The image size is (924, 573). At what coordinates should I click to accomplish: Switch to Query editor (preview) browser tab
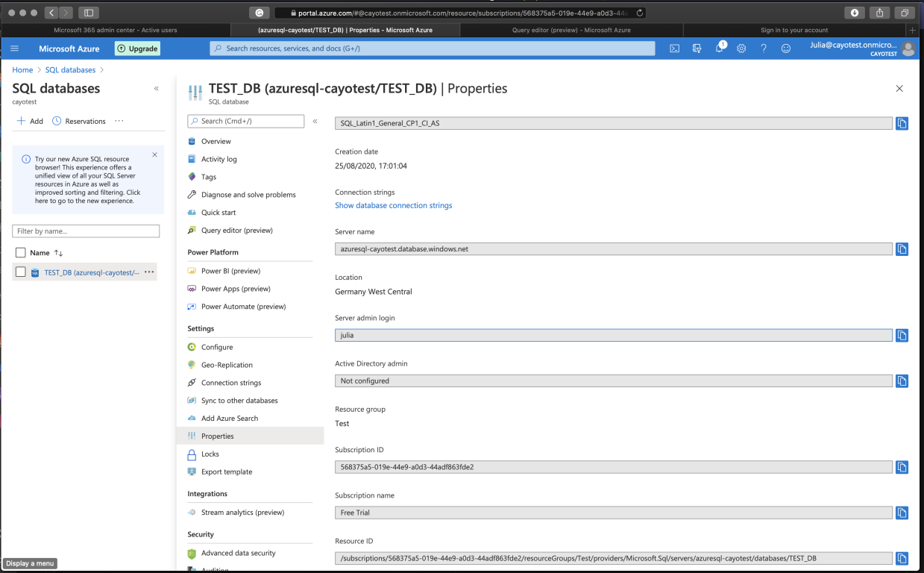point(572,31)
